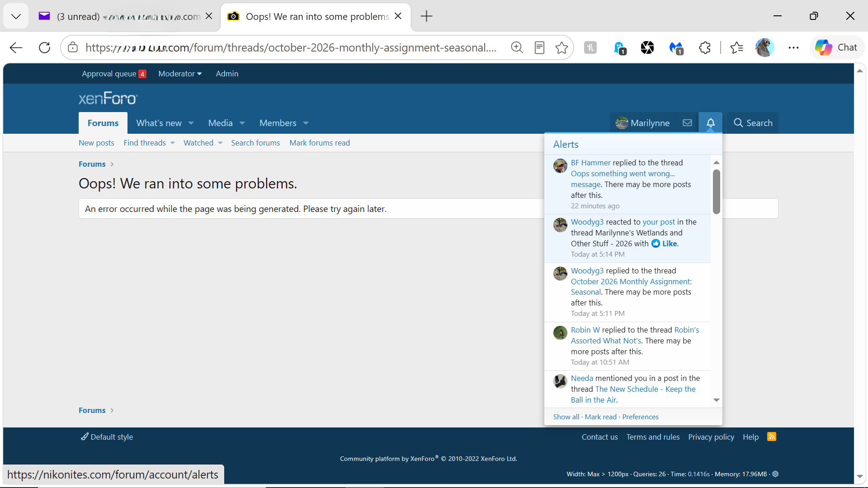Expand the Members dropdown arrow

click(x=306, y=123)
